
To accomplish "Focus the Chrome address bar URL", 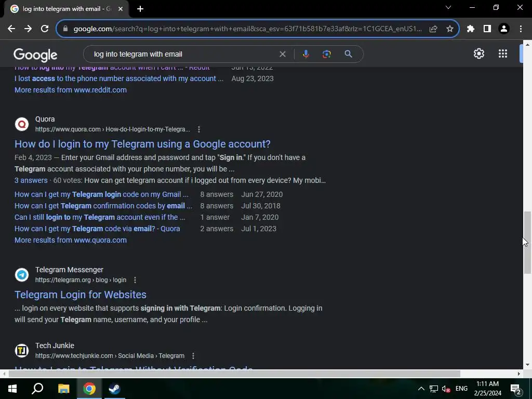I will (248, 29).
